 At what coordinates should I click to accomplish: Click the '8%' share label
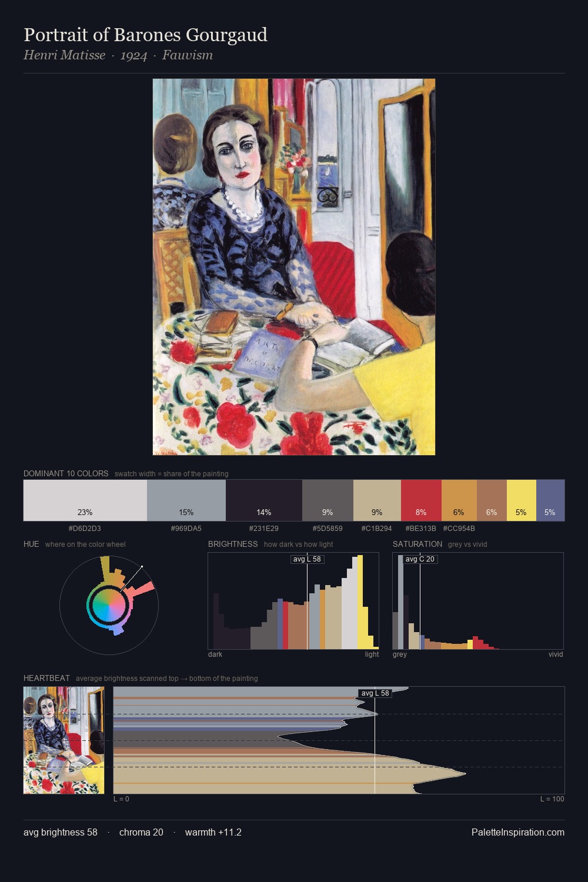[x=421, y=512]
